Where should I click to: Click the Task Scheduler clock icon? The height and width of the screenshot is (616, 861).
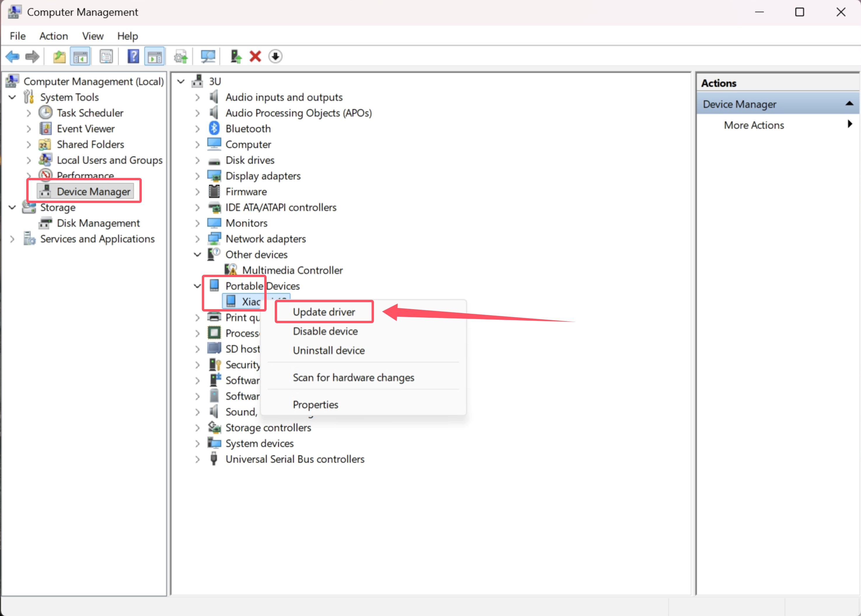click(x=45, y=113)
